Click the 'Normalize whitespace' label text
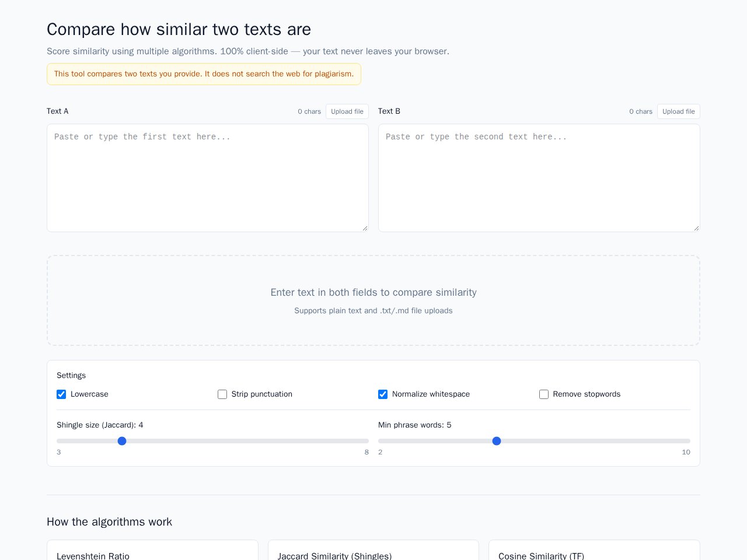 click(x=431, y=394)
